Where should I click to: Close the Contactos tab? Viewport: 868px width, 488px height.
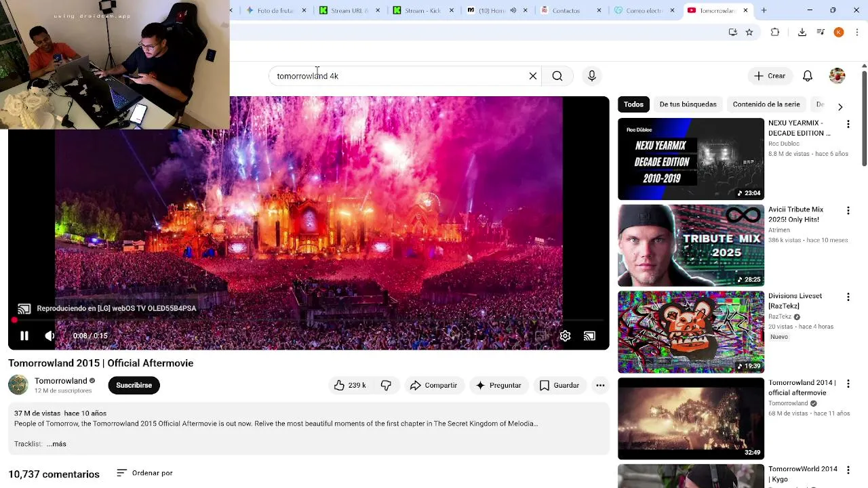(599, 10)
